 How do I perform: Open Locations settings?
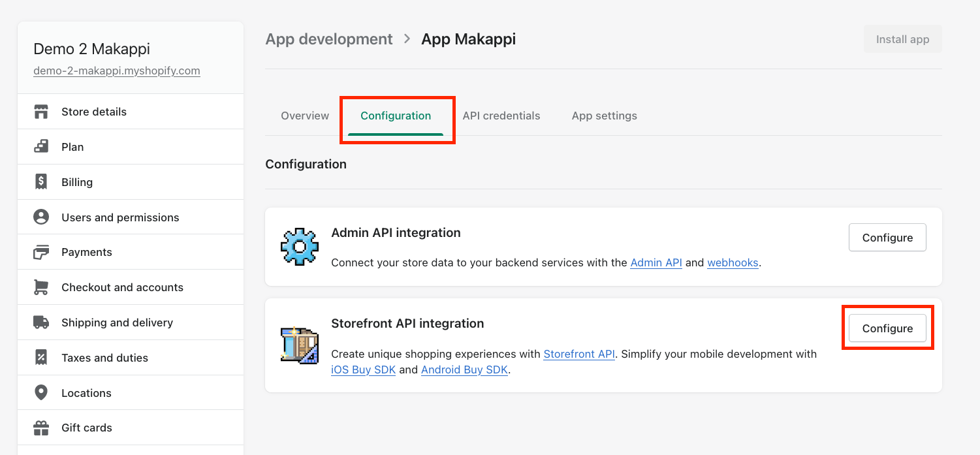click(x=131, y=393)
